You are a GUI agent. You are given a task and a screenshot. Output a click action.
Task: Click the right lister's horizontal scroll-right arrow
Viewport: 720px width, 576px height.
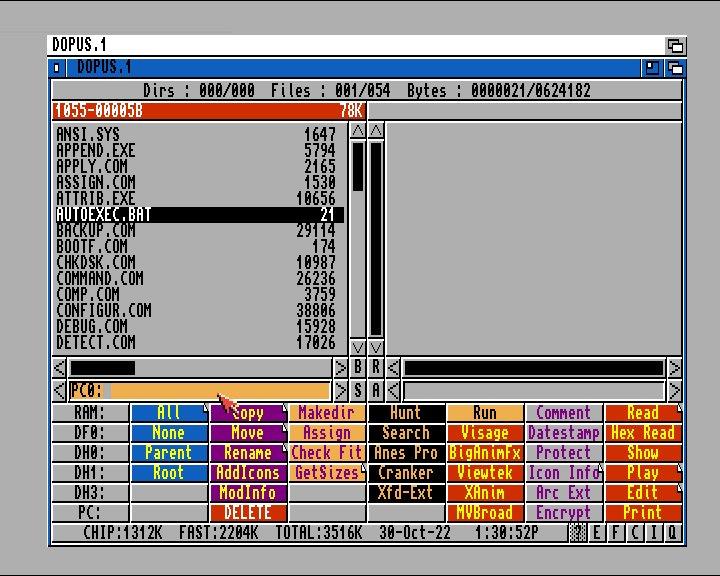click(x=674, y=367)
